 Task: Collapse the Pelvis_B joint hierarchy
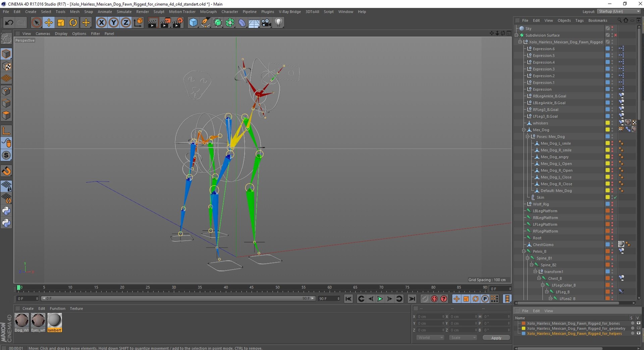click(524, 251)
